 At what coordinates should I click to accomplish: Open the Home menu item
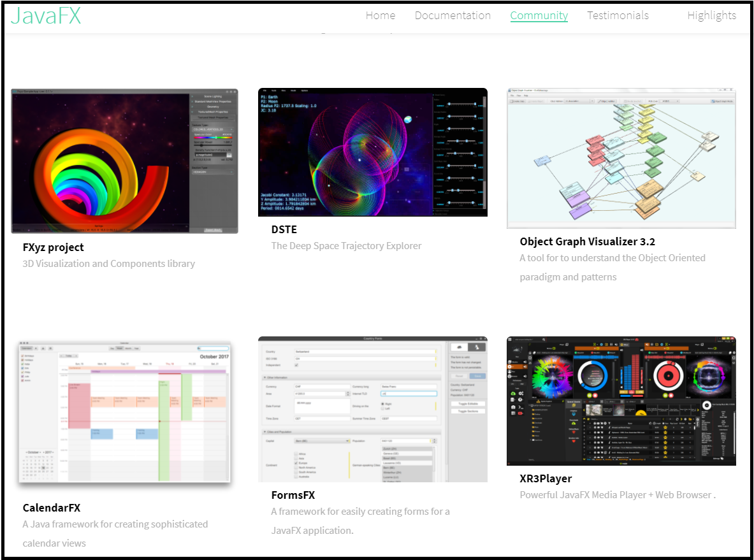(x=381, y=15)
